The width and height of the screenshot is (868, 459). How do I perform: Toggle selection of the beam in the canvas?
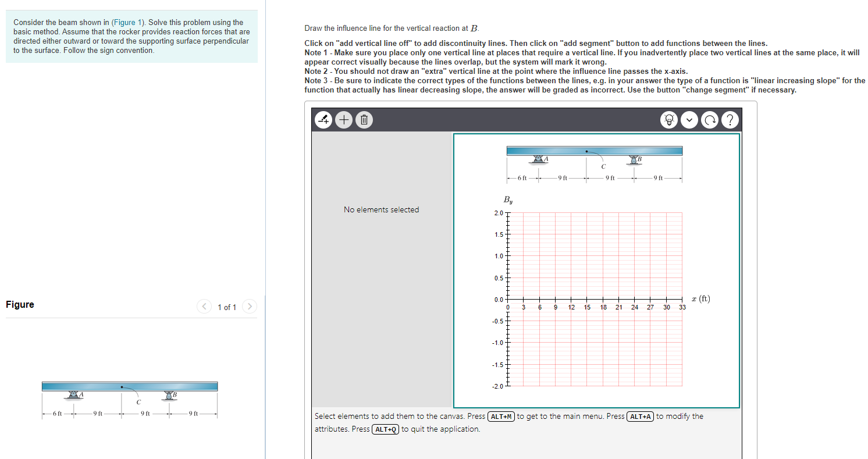click(x=593, y=150)
